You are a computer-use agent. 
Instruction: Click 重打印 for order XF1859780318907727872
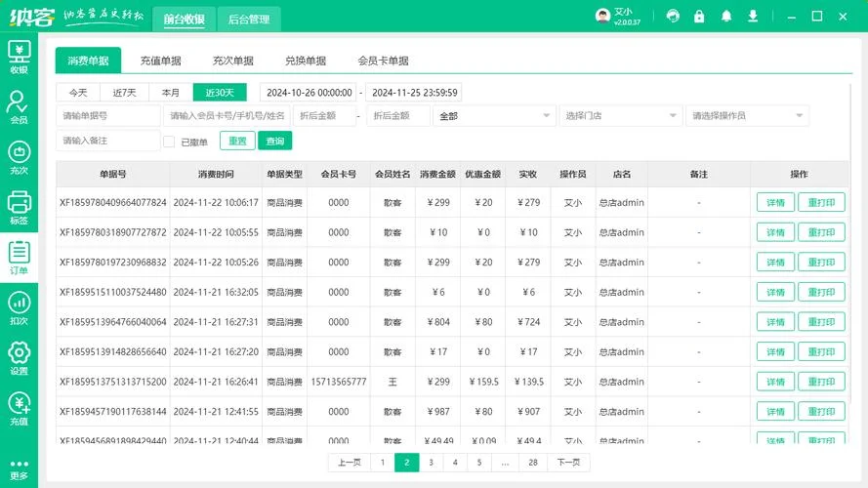click(x=821, y=232)
